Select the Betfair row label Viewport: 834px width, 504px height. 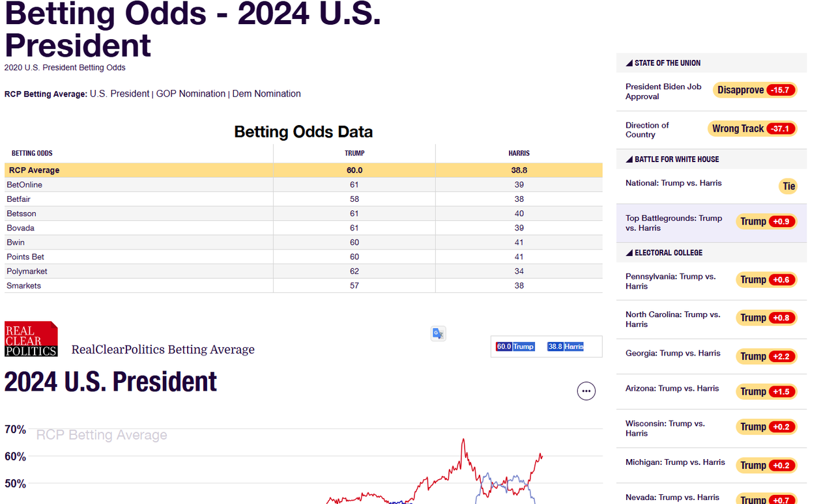coord(18,199)
